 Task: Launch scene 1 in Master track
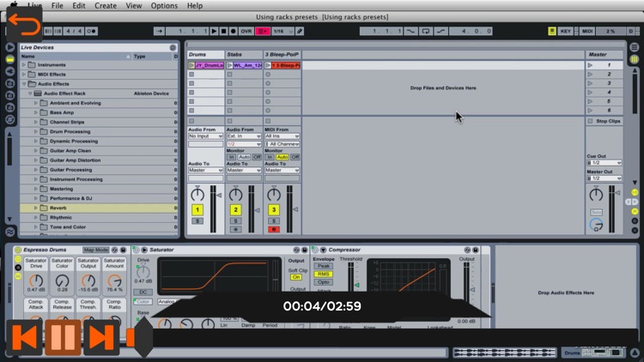click(x=590, y=65)
